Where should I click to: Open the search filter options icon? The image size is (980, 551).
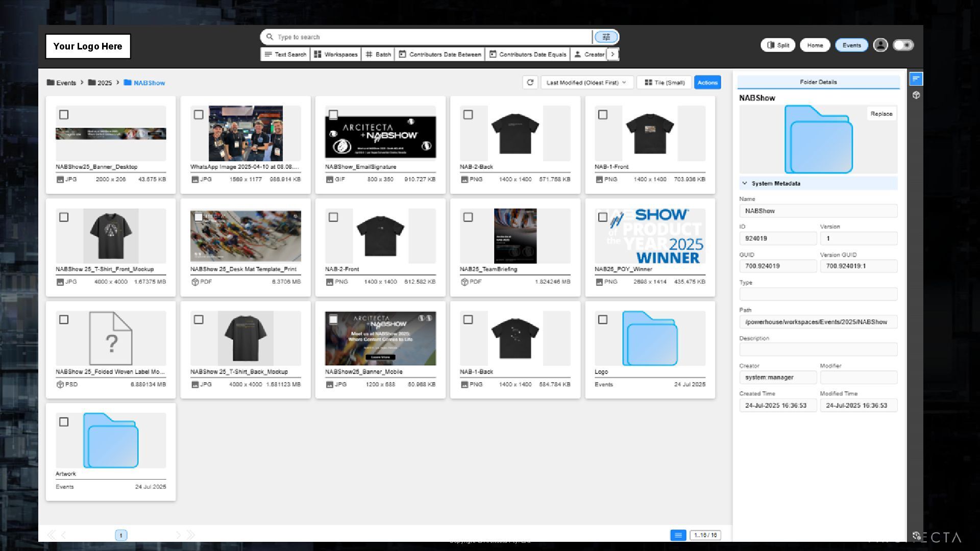tap(606, 37)
